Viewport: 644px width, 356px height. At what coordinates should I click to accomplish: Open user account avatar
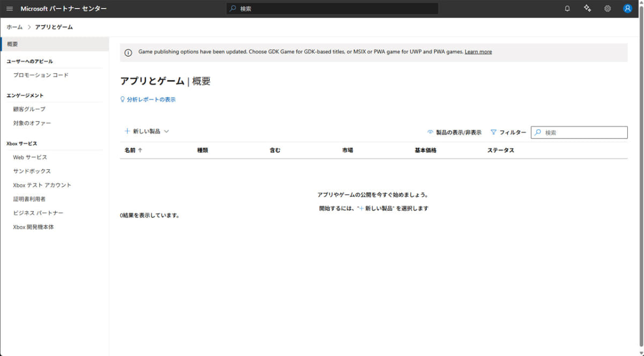coord(627,9)
